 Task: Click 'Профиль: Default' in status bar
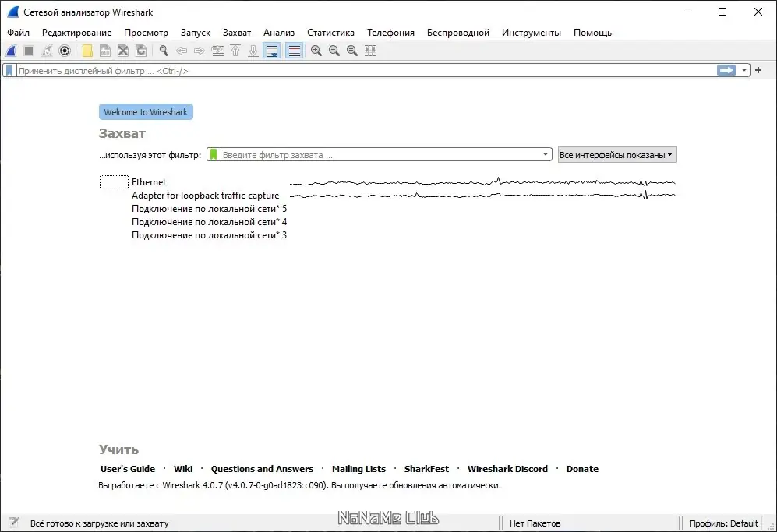(723, 523)
